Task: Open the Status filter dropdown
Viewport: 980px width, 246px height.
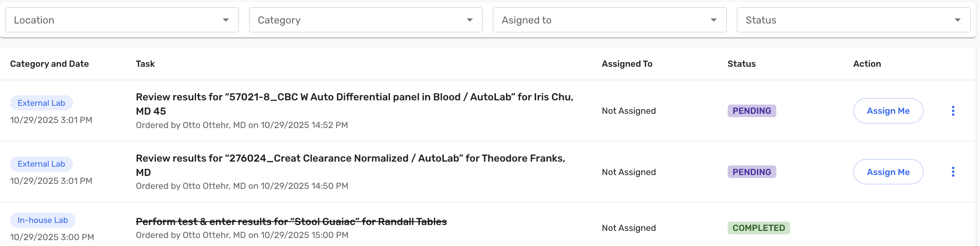Action: [853, 20]
